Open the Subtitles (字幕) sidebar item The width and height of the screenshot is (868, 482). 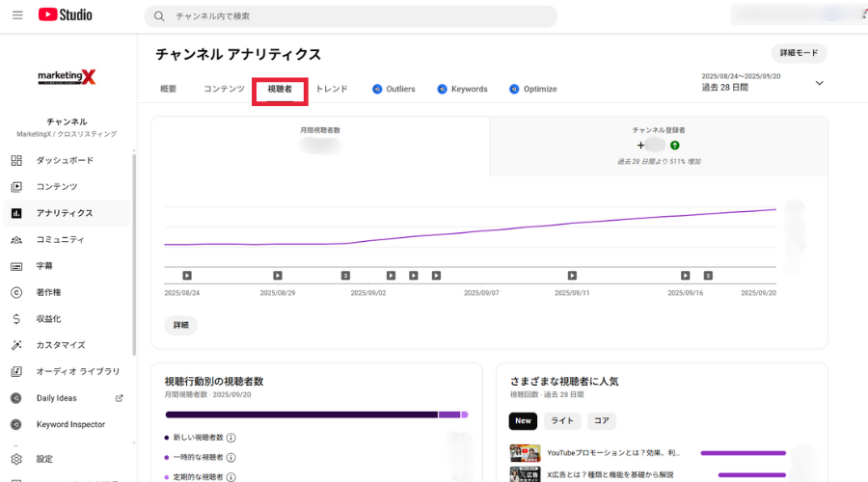pyautogui.click(x=44, y=266)
